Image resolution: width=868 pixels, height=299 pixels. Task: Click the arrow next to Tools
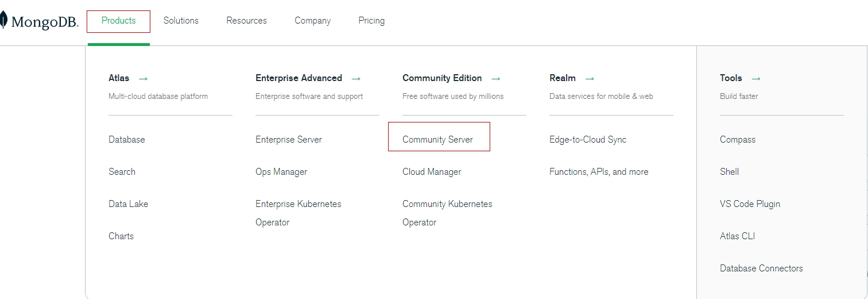click(756, 78)
